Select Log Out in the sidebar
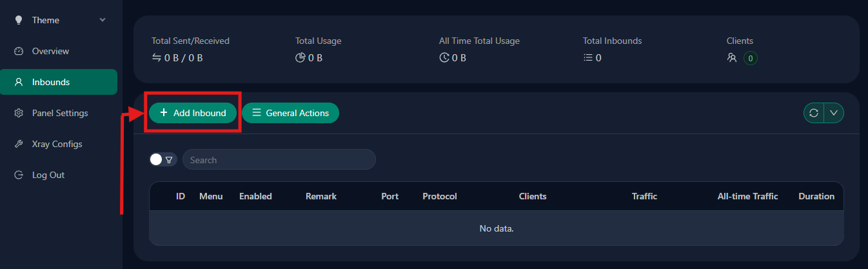This screenshot has width=868, height=269. pyautogui.click(x=48, y=175)
